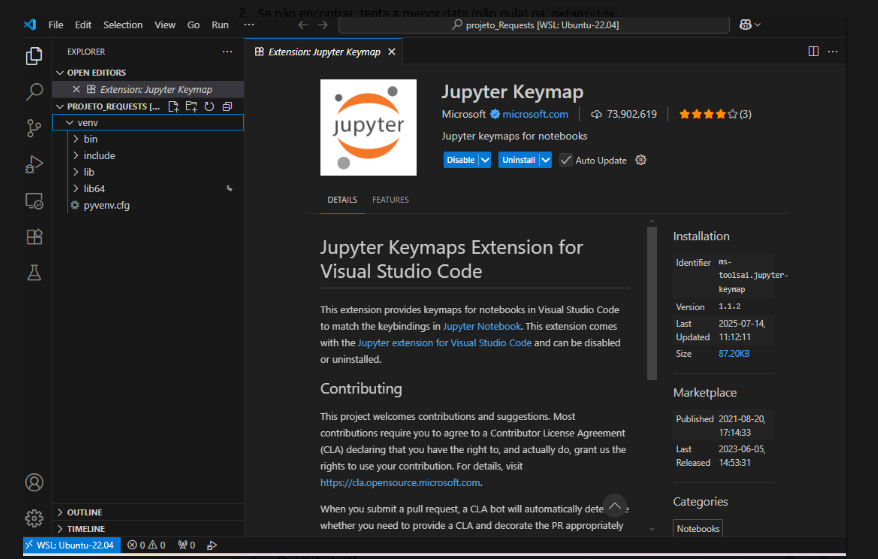Close Jupyter Keymap in Open Editors list
Image resolution: width=878 pixels, height=559 pixels.
tap(76, 90)
